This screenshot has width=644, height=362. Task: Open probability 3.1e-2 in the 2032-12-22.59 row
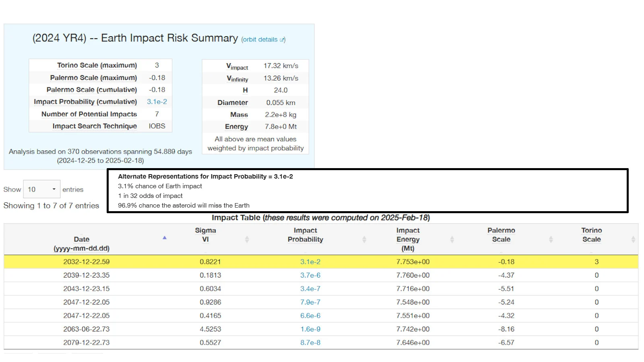310,262
